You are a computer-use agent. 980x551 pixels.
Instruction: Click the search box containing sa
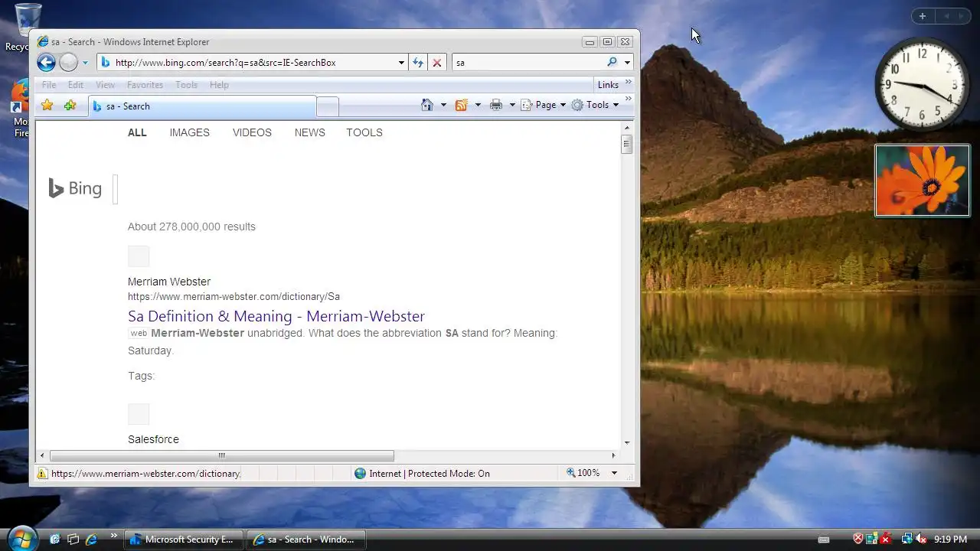[528, 63]
